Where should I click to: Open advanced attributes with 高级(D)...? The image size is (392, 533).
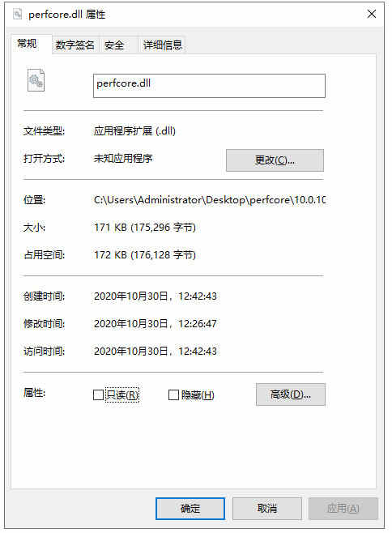[x=290, y=394]
